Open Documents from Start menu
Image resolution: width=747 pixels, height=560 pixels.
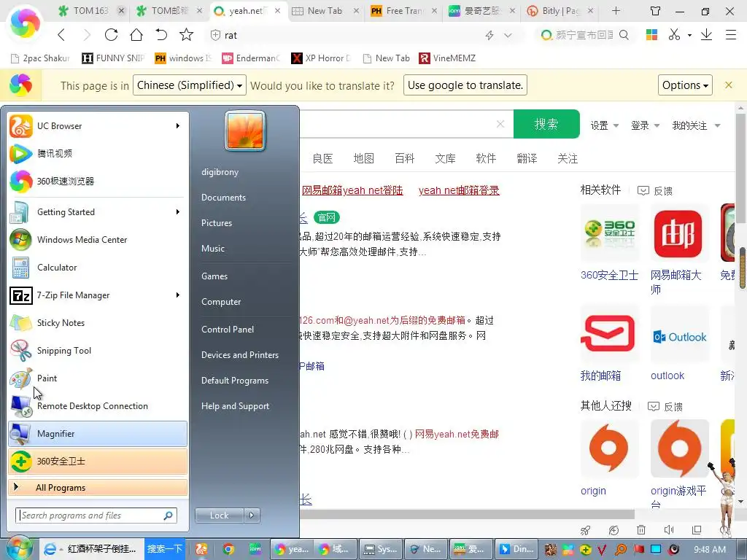click(223, 197)
